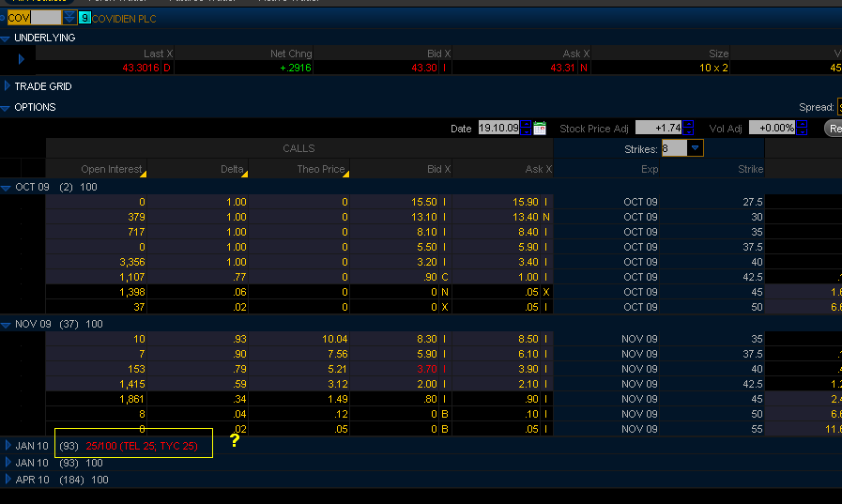Click the CALLS section header
The height and width of the screenshot is (504, 842).
[299, 148]
